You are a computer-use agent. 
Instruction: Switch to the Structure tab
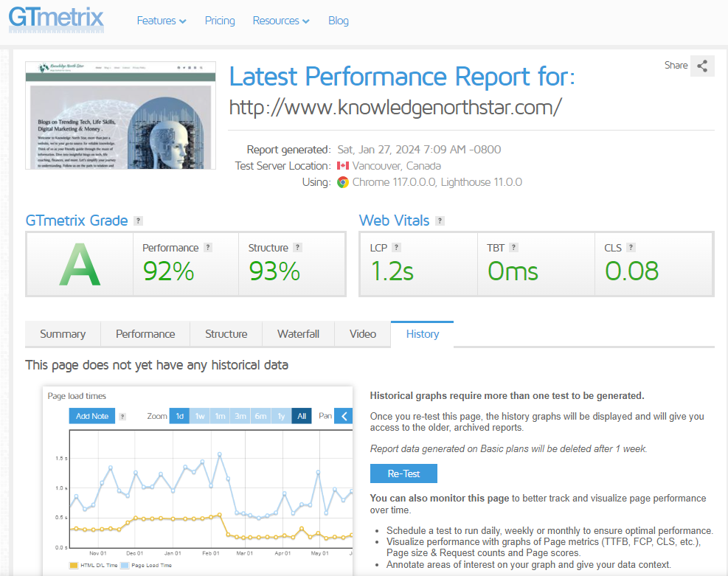point(226,334)
